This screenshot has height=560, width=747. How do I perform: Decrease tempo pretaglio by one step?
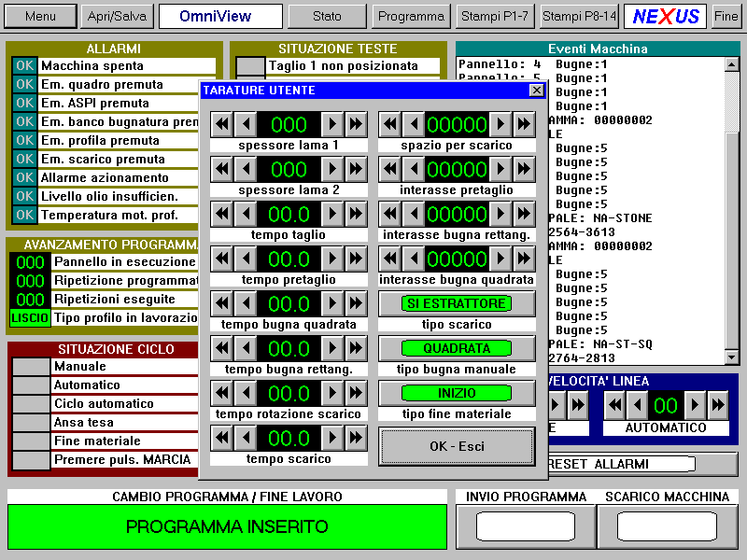pos(244,259)
